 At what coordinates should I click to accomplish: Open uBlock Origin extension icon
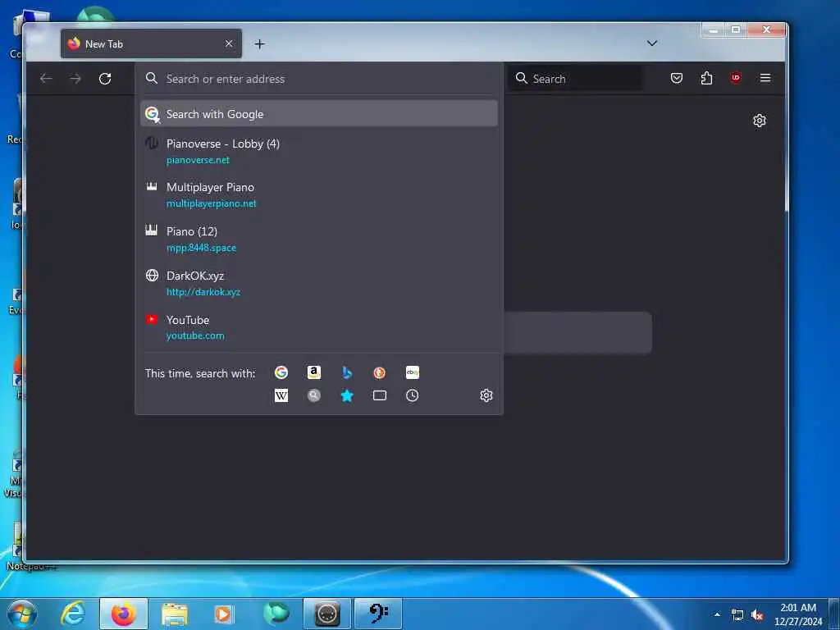736,78
